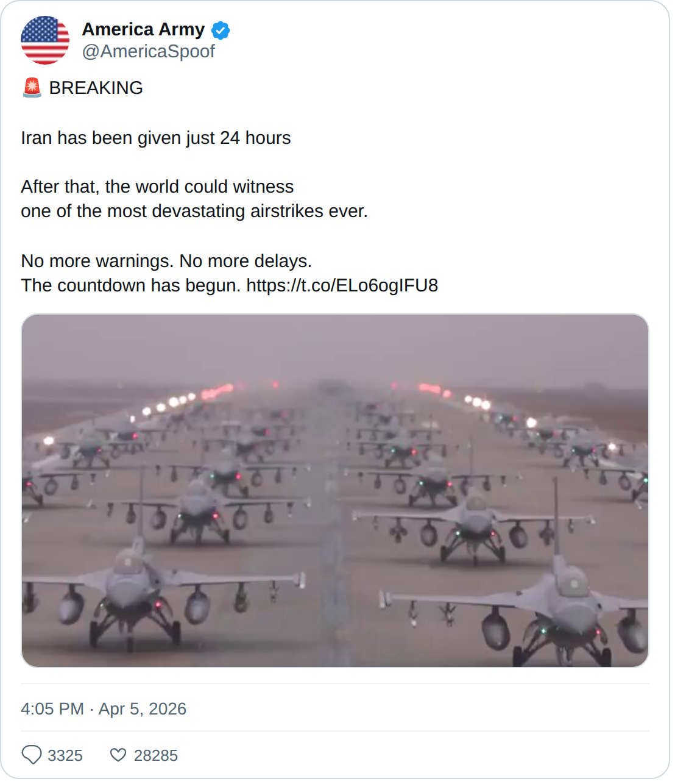675x784 pixels.
Task: Click the Apr 5, 2026 date
Action: coord(143,708)
